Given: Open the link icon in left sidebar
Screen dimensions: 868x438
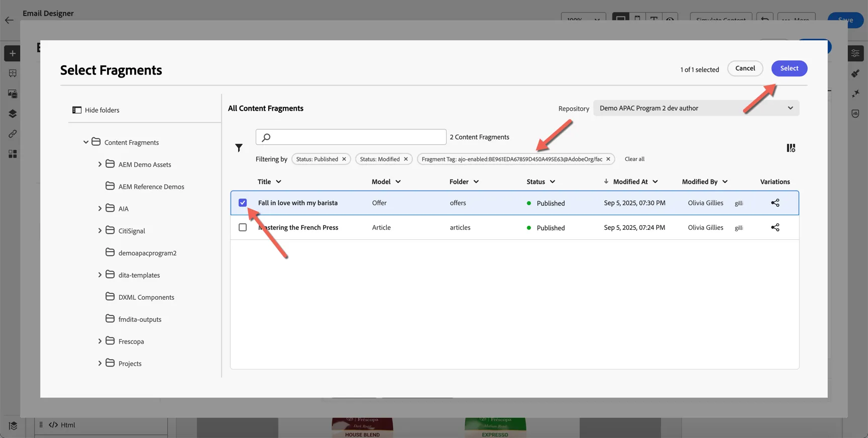Looking at the screenshot, I should (x=13, y=134).
